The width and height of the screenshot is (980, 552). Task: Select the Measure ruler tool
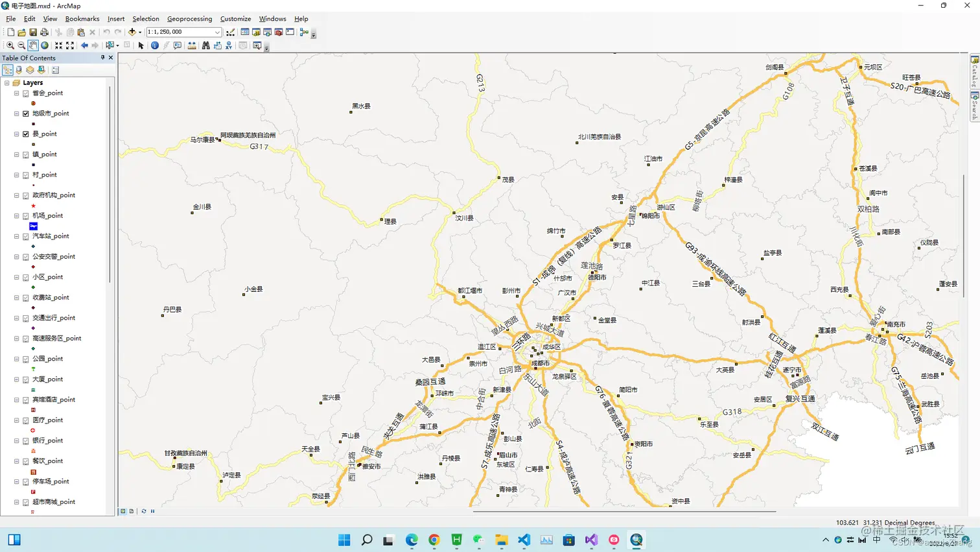click(x=192, y=45)
